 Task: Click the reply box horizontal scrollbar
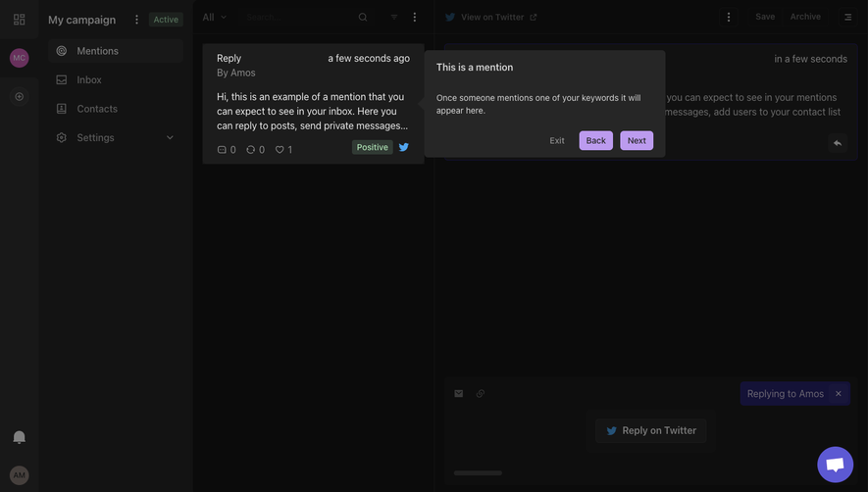click(478, 473)
